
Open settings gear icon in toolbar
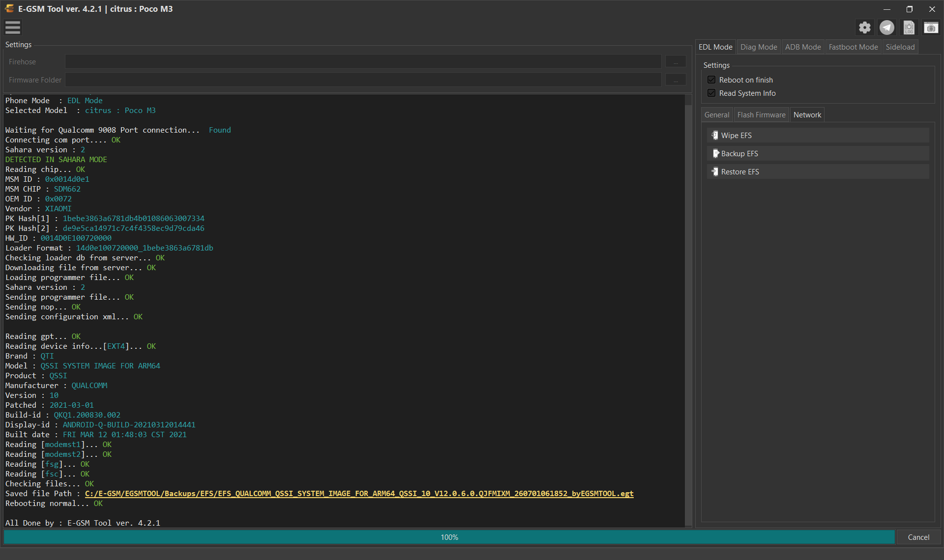865,28
